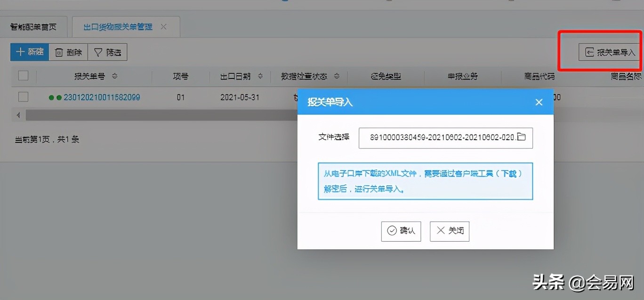The image size is (644, 300).
Task: Sort by 数据检查状态 column arrows
Action: [337, 76]
